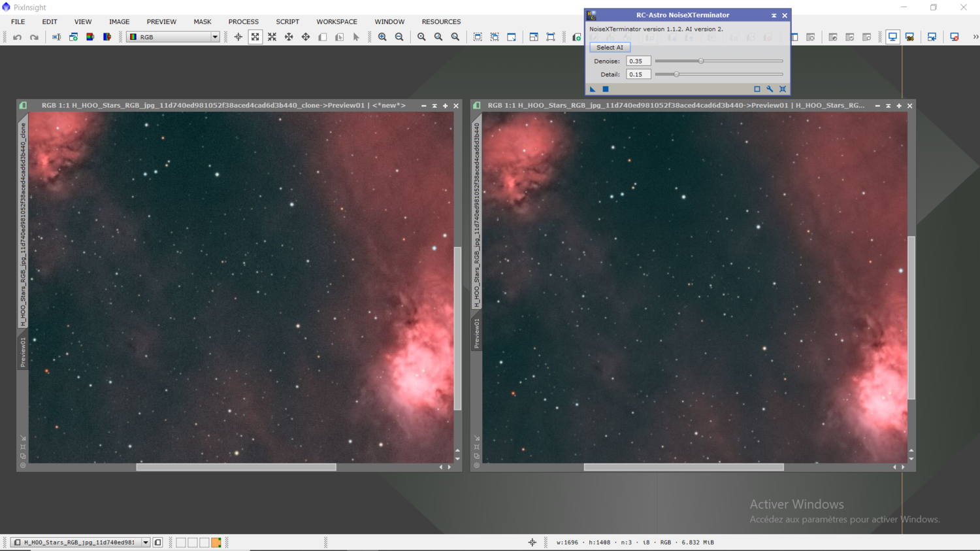Image resolution: width=980 pixels, height=551 pixels.
Task: Open the PREVIEW menu
Action: click(161, 22)
